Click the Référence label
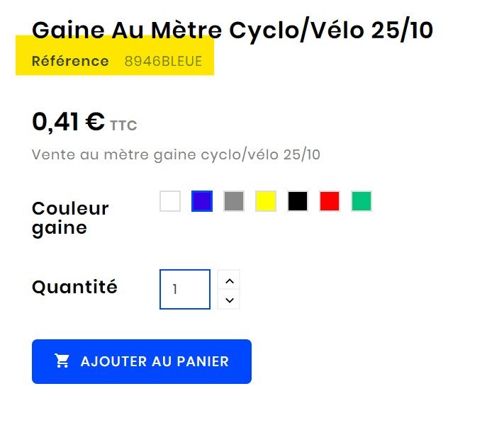The width and height of the screenshot is (504, 425). [x=70, y=61]
